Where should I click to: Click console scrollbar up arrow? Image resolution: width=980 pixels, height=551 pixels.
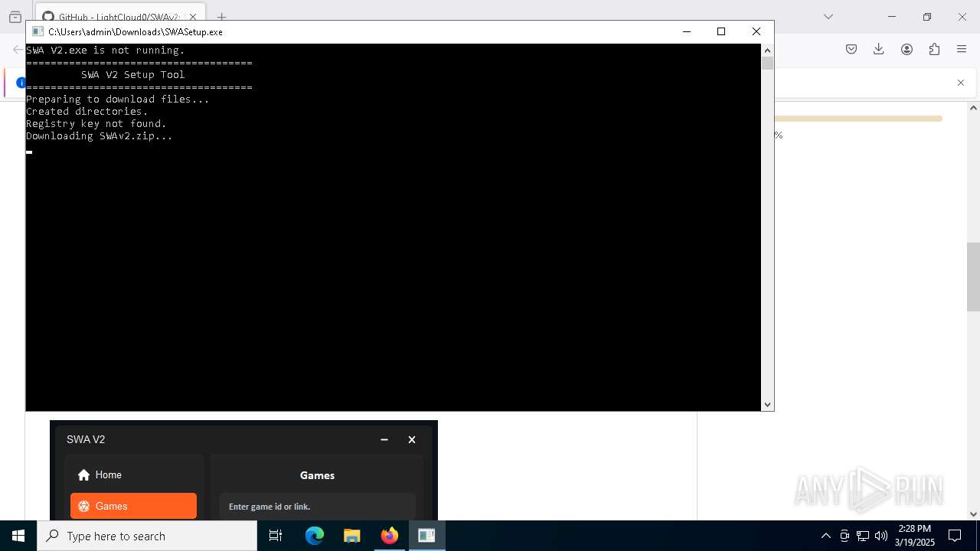(767, 51)
